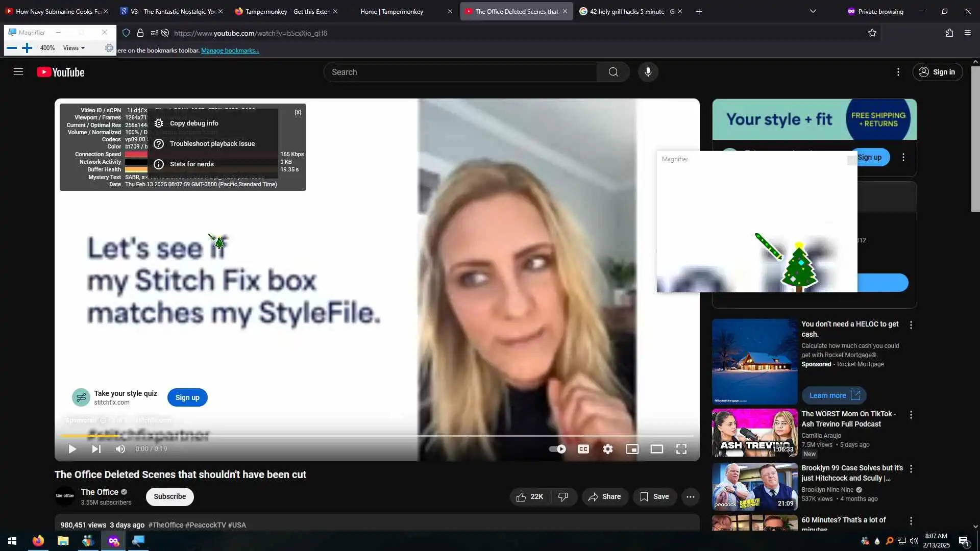980x551 pixels.
Task: Open the list all tabs chevron
Action: (813, 11)
